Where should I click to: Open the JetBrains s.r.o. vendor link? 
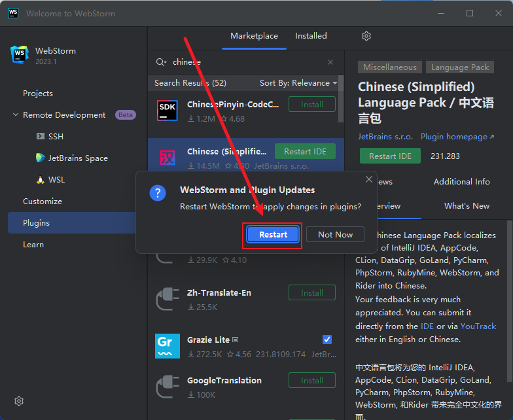coord(385,136)
